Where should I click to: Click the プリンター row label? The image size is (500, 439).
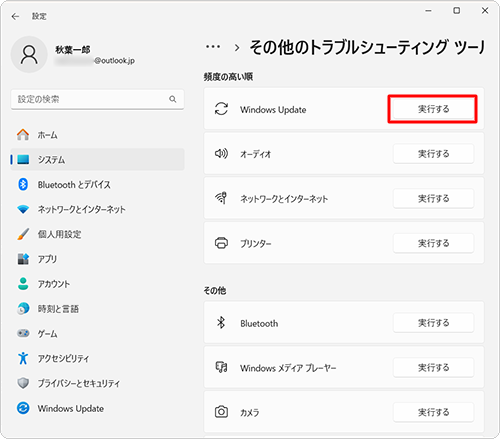(256, 244)
